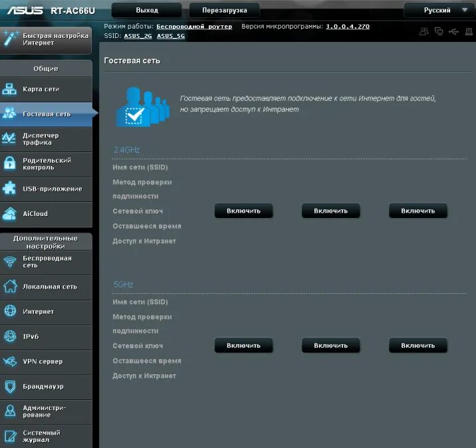Click the Гостевая сеть page title

(132, 60)
